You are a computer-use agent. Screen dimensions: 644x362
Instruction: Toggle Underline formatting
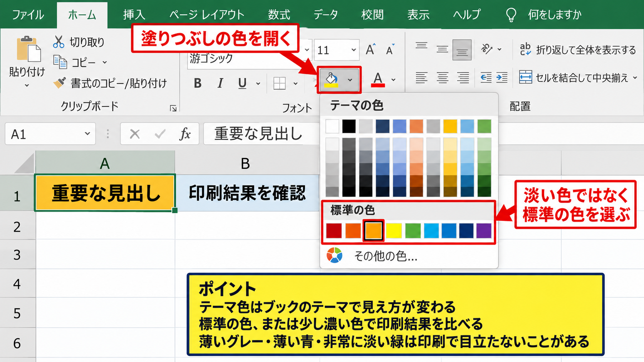pos(242,83)
